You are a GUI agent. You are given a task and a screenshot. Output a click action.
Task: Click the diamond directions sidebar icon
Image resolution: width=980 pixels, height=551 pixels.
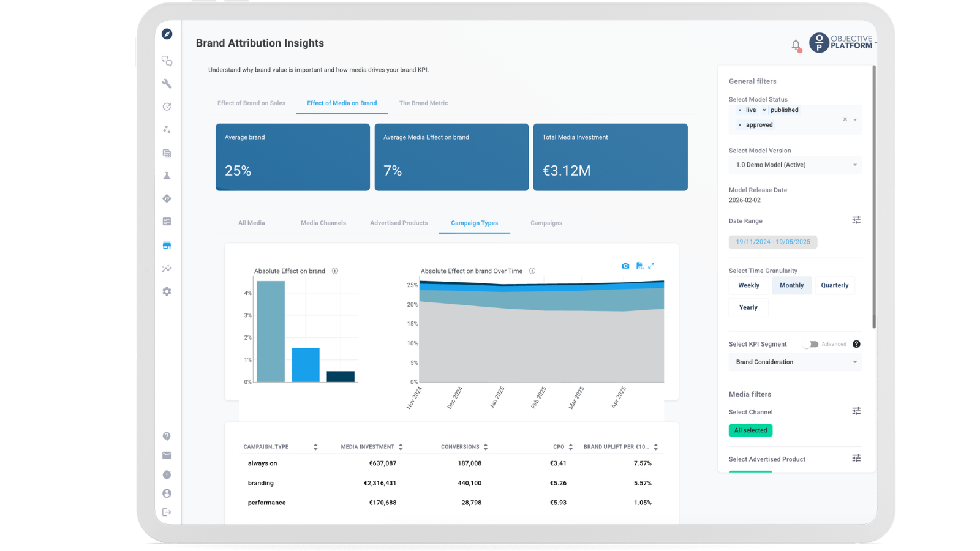tap(167, 198)
